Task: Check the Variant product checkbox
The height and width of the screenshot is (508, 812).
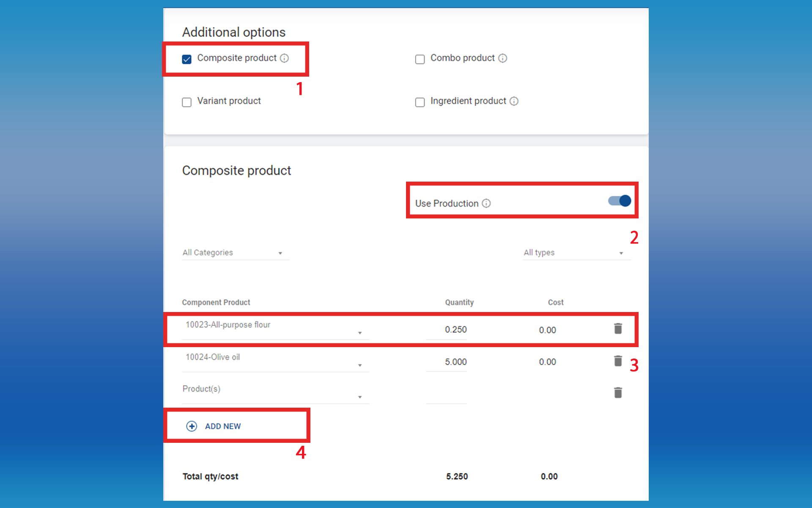Action: pos(187,102)
